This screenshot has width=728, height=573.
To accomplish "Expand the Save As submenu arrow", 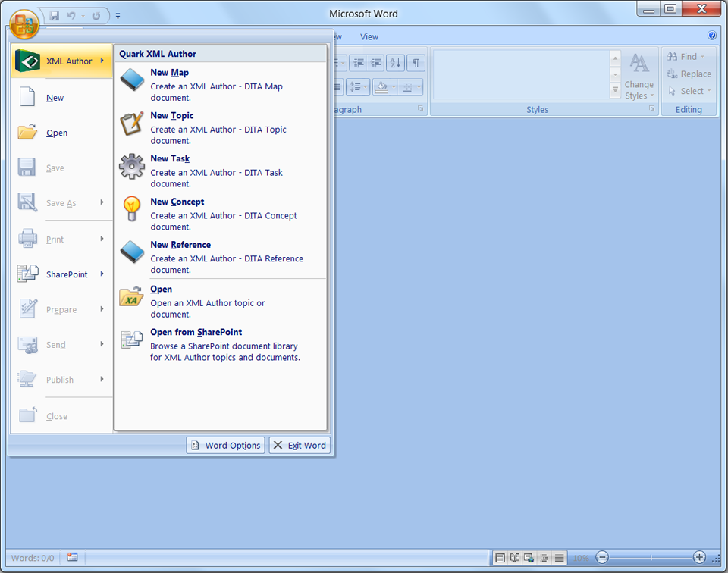I will [102, 202].
